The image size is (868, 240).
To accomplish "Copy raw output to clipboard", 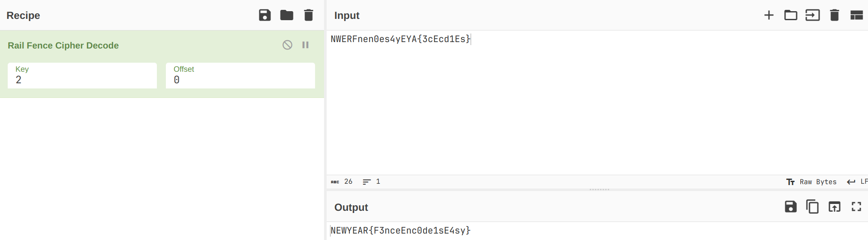I will pyautogui.click(x=812, y=207).
